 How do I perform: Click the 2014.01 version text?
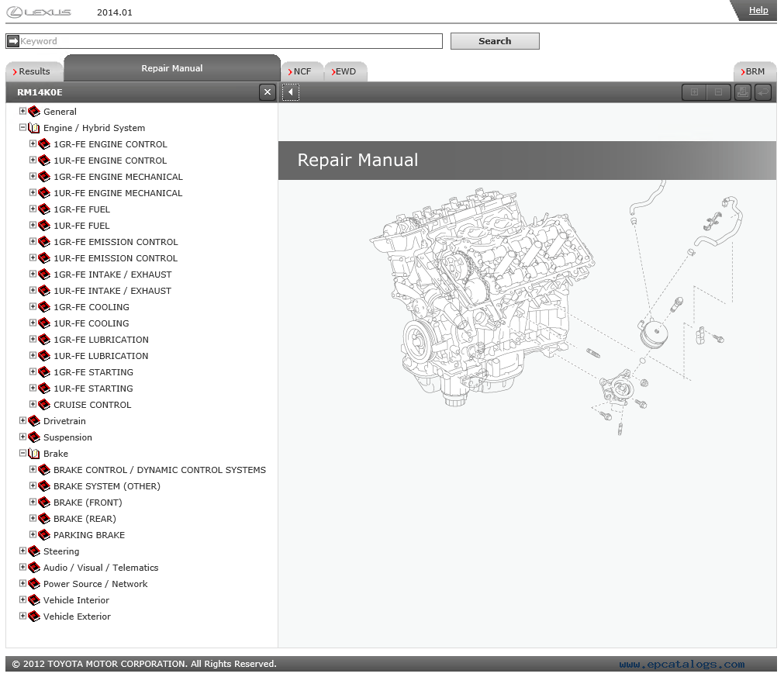[x=115, y=12]
